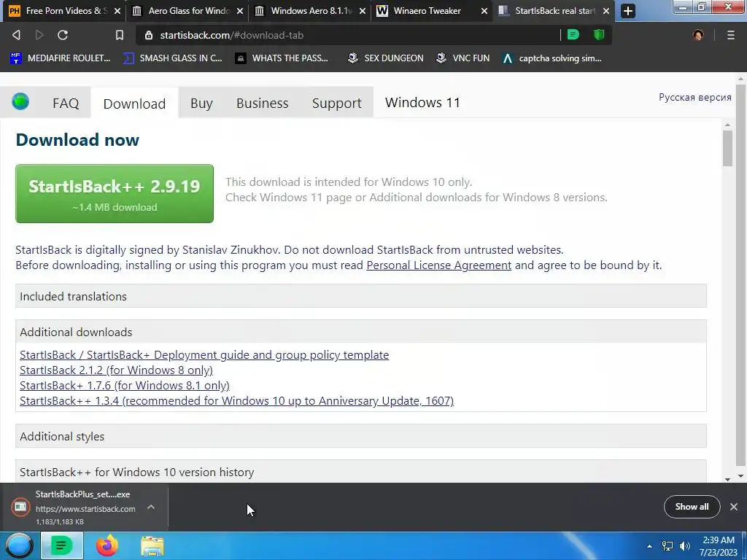The height and width of the screenshot is (560, 747).
Task: Download StartIsBack+ 1.7.6 for Windows 8.1
Action: pos(125,385)
